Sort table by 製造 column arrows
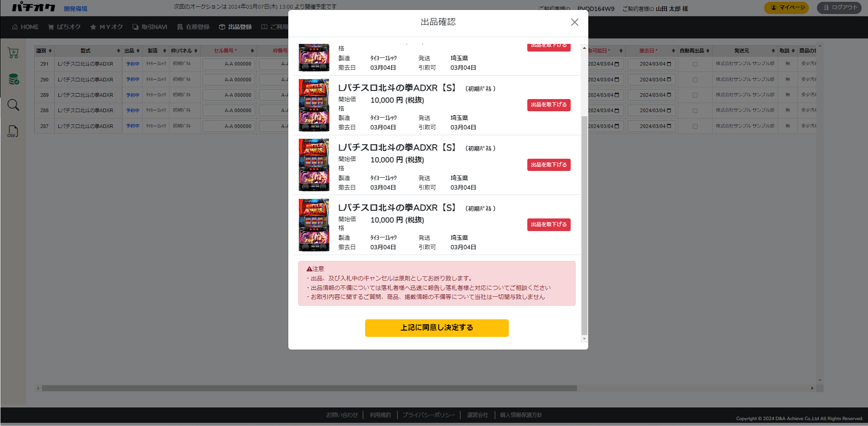Screen dimensions: 868x426 point(164,51)
